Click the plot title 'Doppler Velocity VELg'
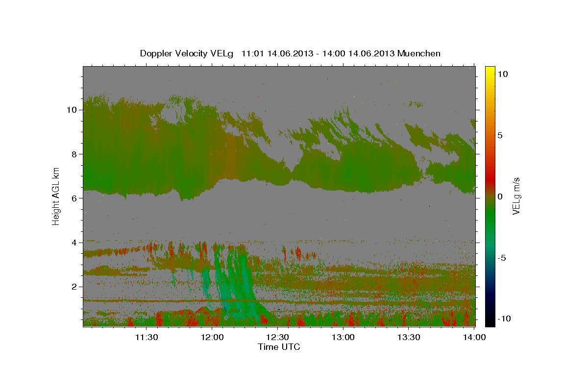Image resolution: width=588 pixels, height=392 pixels. click(188, 53)
